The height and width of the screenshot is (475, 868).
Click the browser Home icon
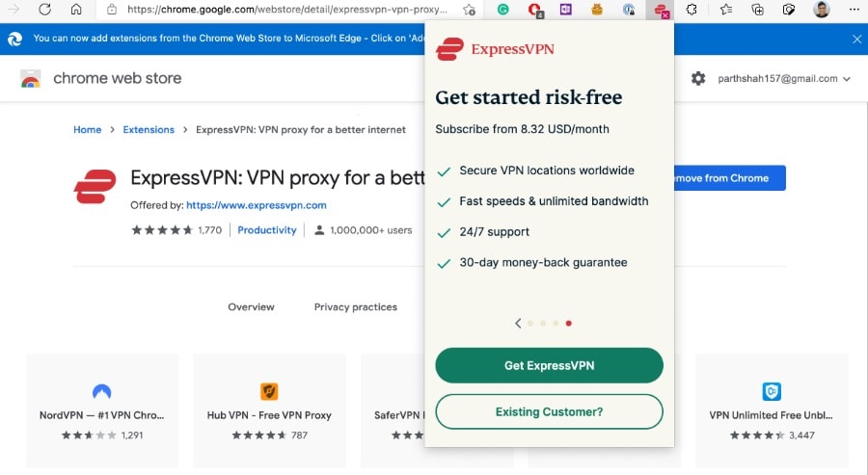[76, 10]
